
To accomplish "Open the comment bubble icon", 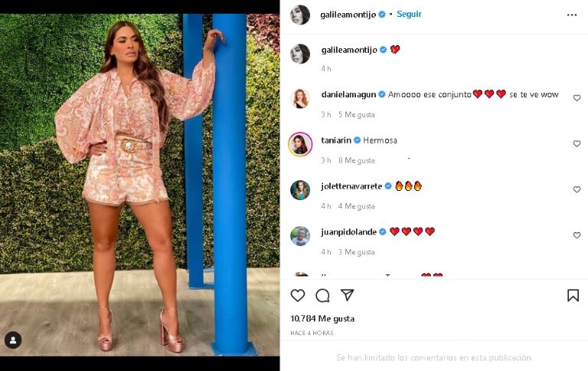I will [322, 296].
